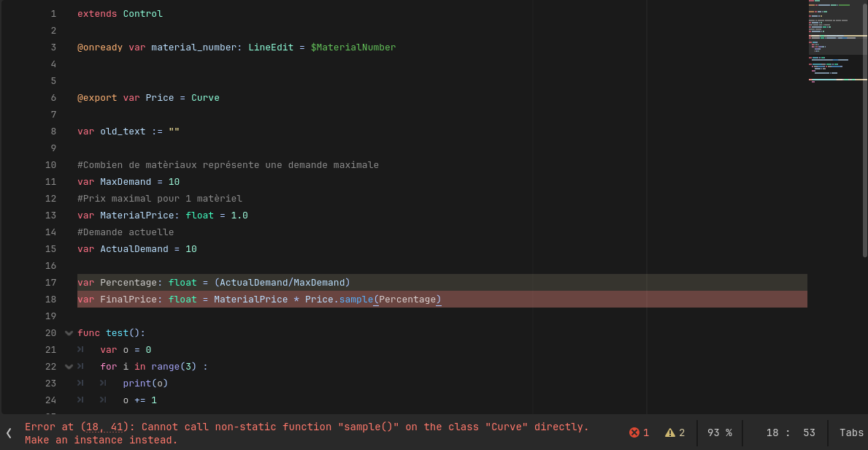Click the $MaterialNumber node path
The image size is (868, 450).
[353, 47]
